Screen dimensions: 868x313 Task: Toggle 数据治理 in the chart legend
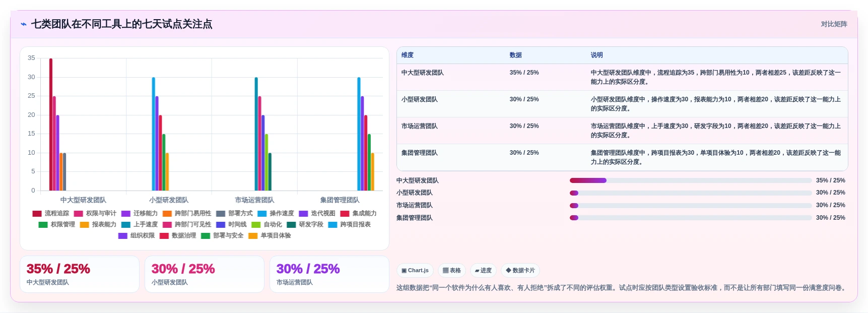tap(178, 235)
